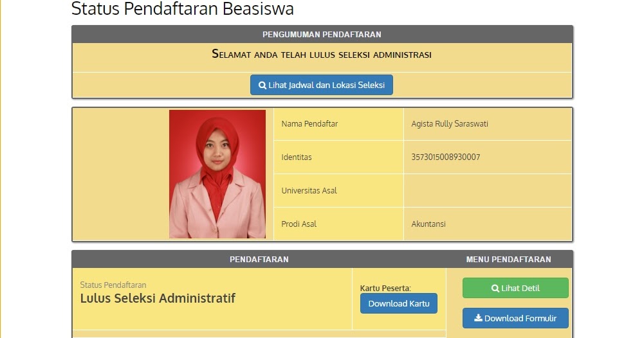
Task: Download the Kartu Peserta card
Action: pos(399,303)
